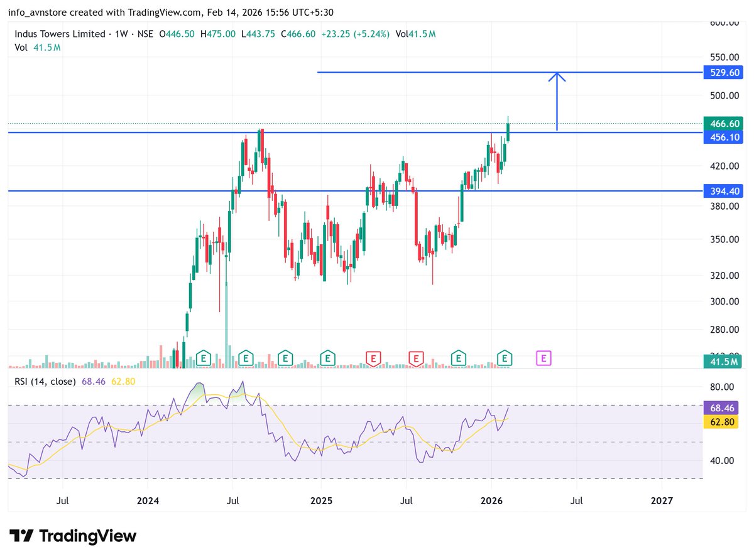Click the purple upcoming earnings E marker

click(544, 358)
